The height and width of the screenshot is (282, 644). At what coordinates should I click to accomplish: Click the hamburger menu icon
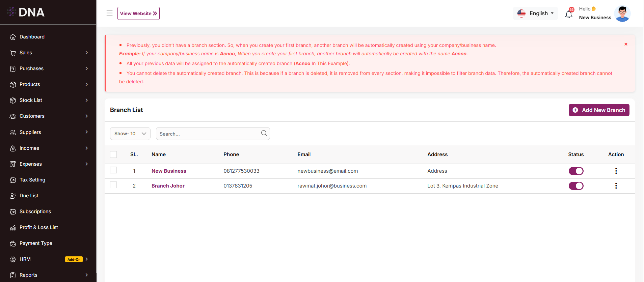(x=109, y=13)
